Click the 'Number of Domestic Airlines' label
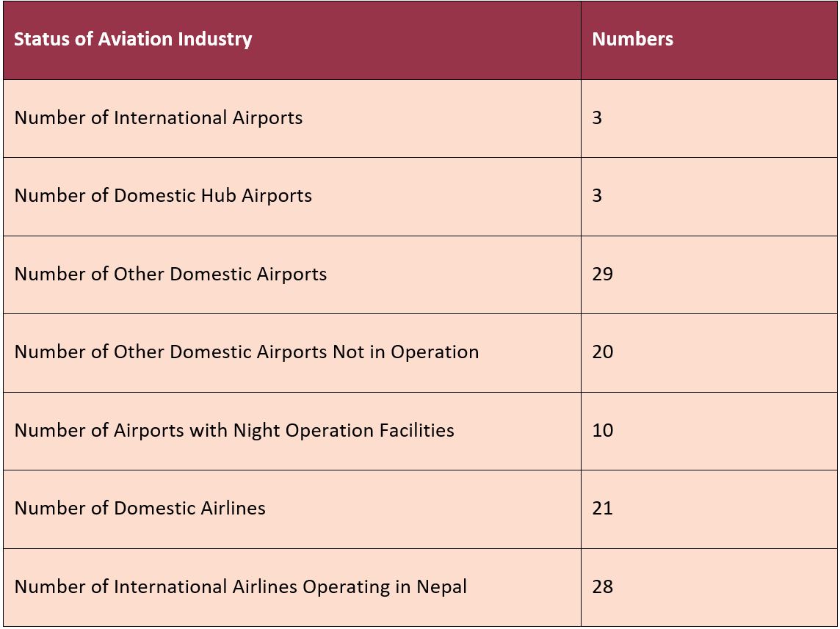The width and height of the screenshot is (840, 629). tap(140, 508)
